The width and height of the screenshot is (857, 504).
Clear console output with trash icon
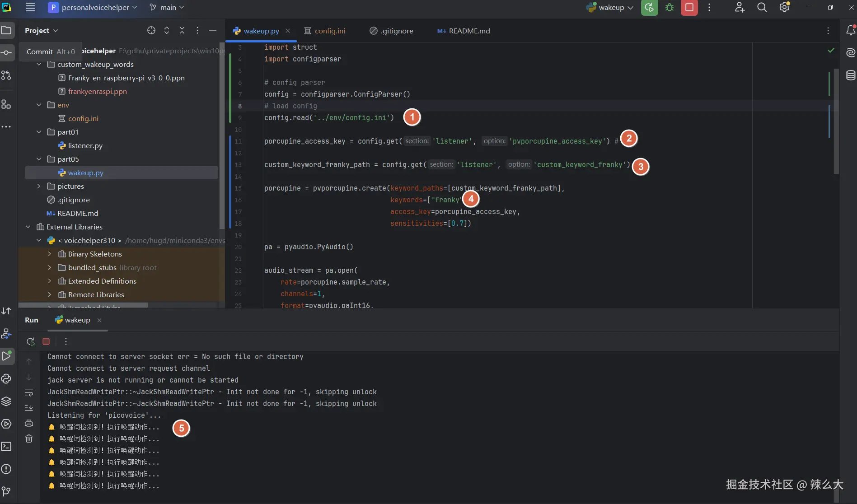click(29, 439)
